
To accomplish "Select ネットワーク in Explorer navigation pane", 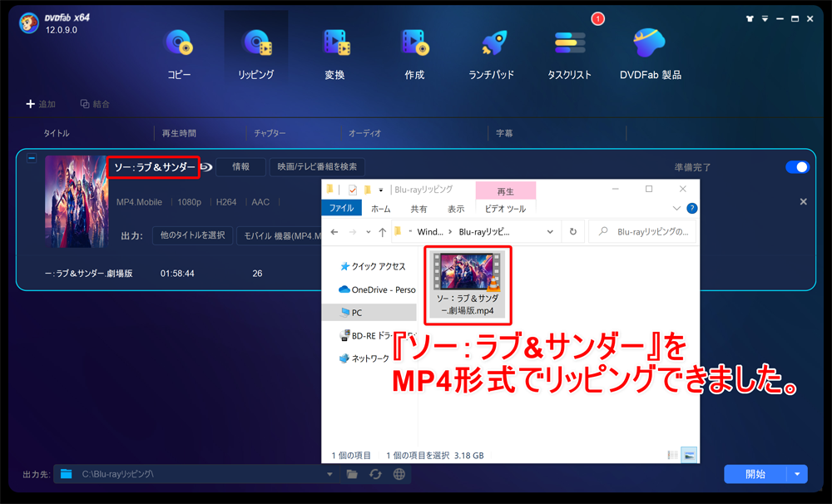I will [x=364, y=358].
